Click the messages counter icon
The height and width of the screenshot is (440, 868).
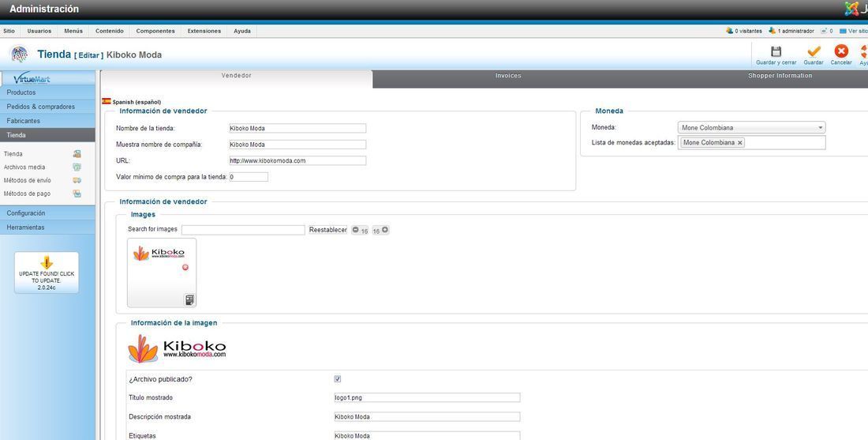(x=824, y=31)
